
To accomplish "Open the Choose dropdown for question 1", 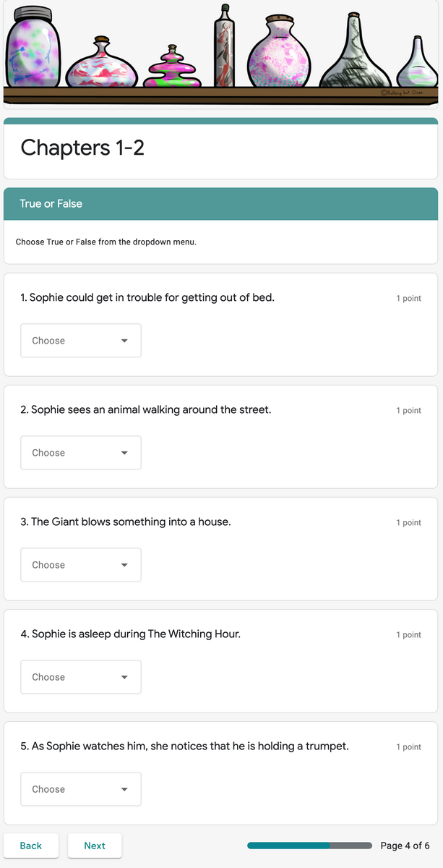I will point(80,340).
